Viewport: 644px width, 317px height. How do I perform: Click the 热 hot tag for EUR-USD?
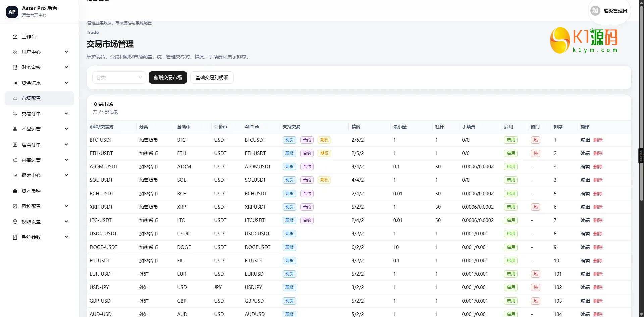tap(536, 274)
